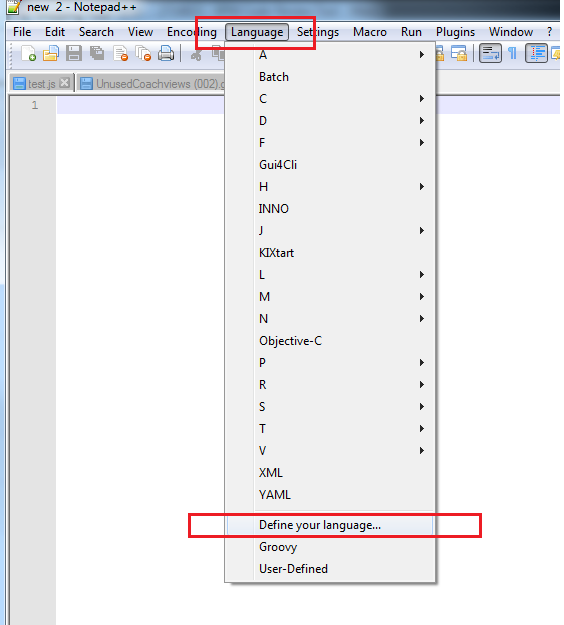
Task: Select User-Defined language entry
Action: click(x=330, y=569)
